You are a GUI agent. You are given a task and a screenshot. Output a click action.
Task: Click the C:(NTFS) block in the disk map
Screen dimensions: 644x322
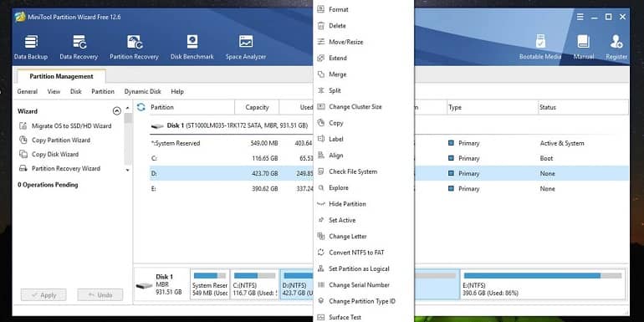(x=254, y=284)
